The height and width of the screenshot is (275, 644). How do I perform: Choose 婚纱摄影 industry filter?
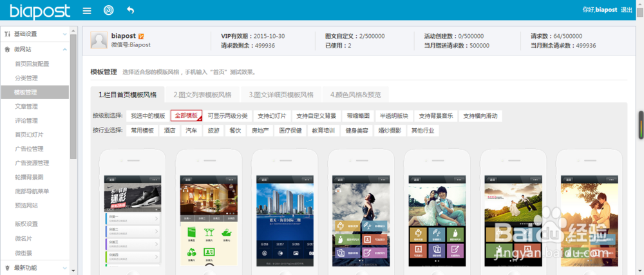[390, 131]
